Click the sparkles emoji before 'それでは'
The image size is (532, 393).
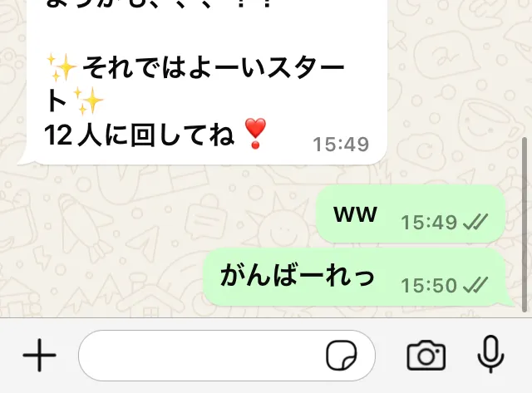click(x=62, y=67)
